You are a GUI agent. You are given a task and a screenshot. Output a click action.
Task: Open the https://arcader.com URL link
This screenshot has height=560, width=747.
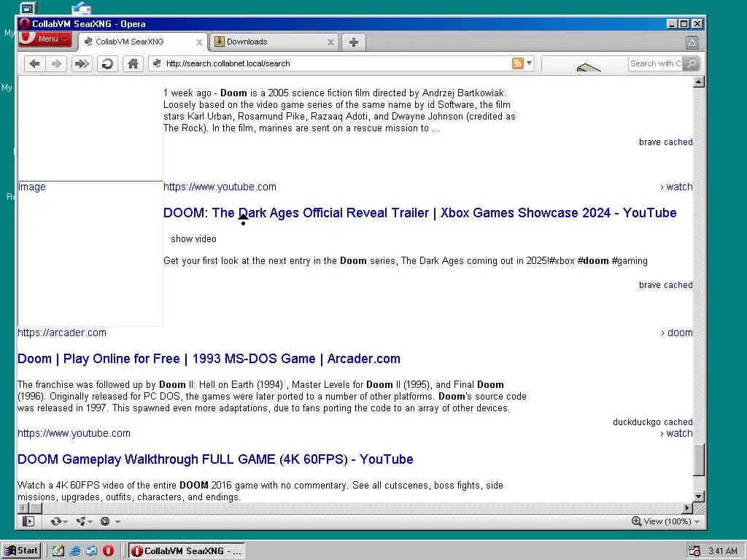point(62,332)
